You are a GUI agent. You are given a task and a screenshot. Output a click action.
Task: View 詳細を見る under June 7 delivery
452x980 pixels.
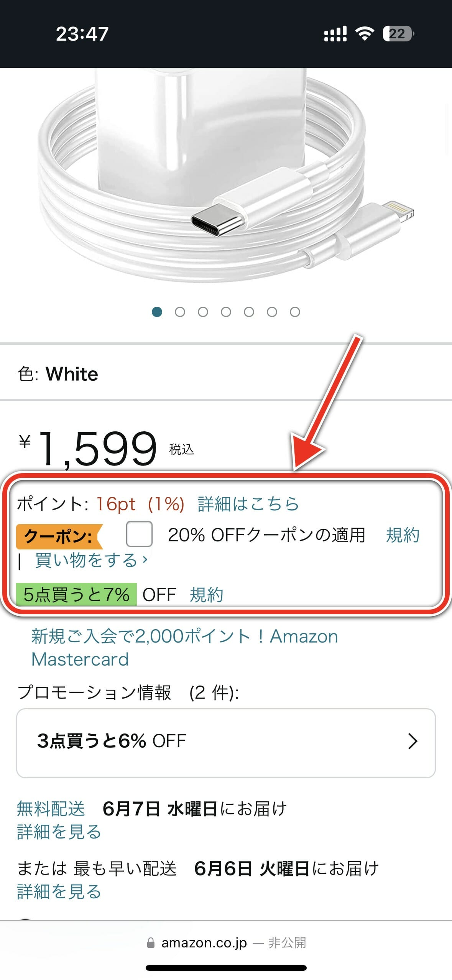tap(59, 832)
